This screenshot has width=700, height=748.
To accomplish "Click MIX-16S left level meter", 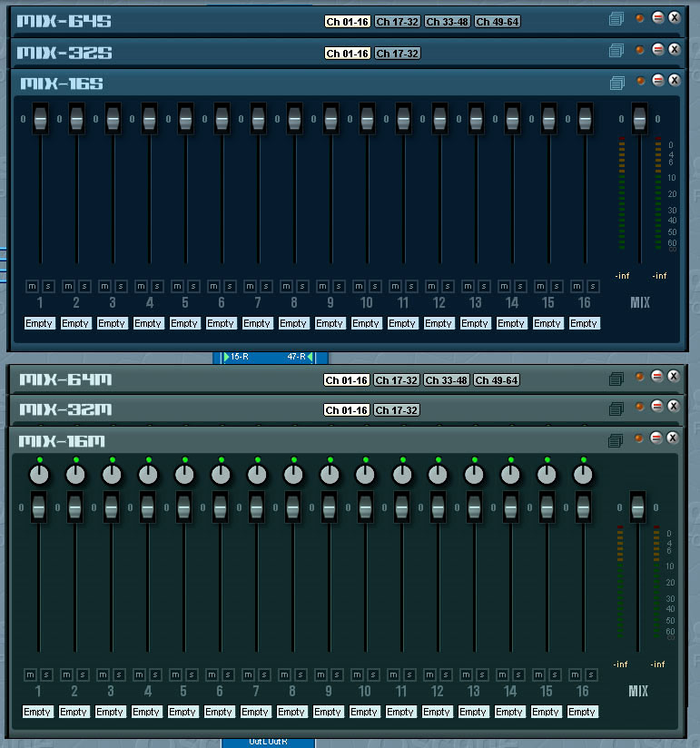I will (x=622, y=193).
